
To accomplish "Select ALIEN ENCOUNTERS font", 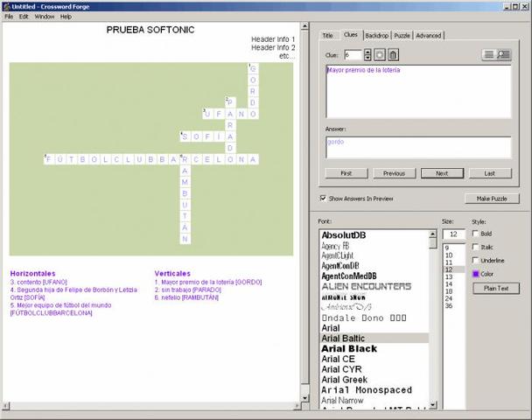I will [x=367, y=287].
